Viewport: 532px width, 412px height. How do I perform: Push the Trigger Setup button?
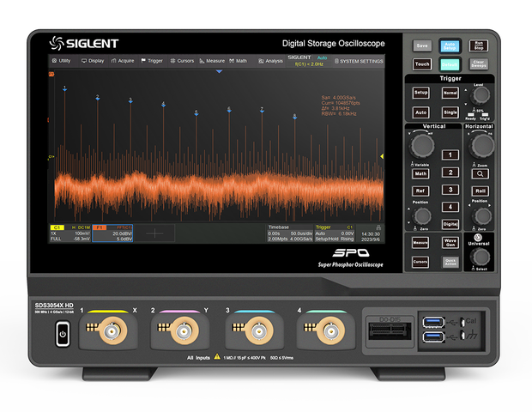click(x=420, y=93)
